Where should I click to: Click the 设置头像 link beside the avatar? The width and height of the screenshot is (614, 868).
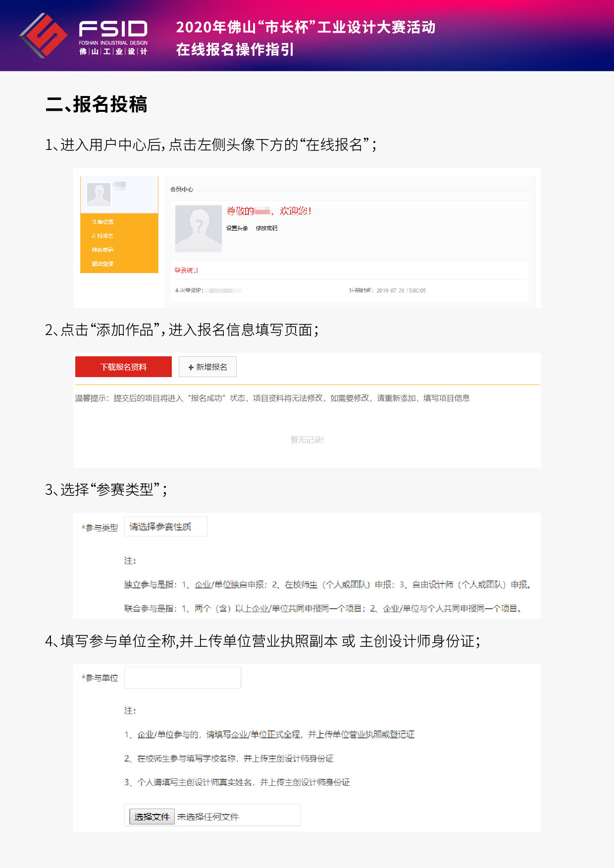pyautogui.click(x=237, y=228)
